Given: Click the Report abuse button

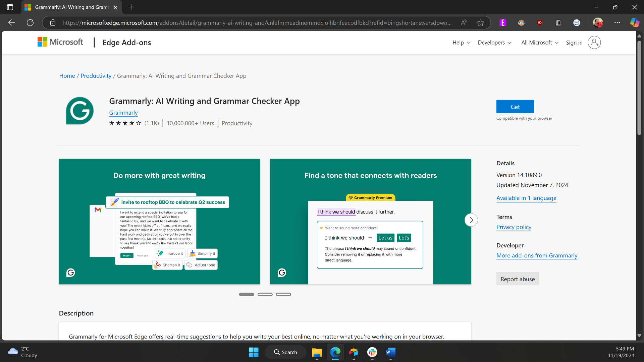Looking at the screenshot, I should point(518,279).
